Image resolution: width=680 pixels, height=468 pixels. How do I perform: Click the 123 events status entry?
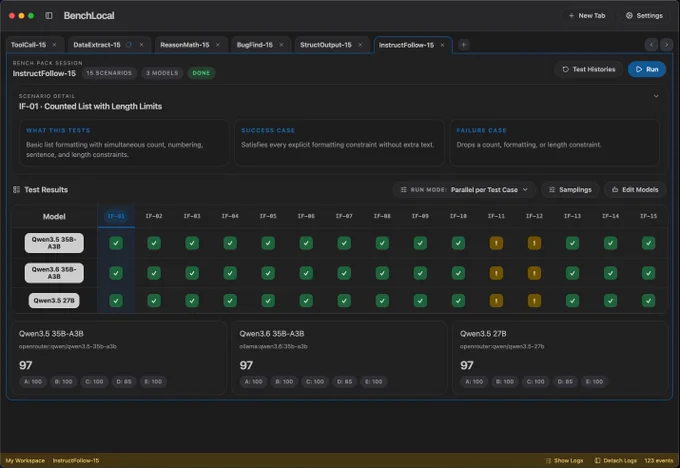point(659,461)
